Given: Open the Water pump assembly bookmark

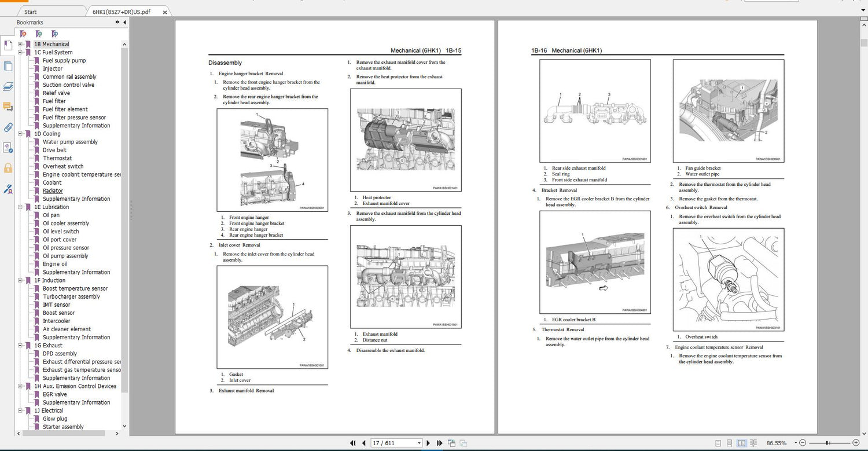Looking at the screenshot, I should [x=70, y=142].
